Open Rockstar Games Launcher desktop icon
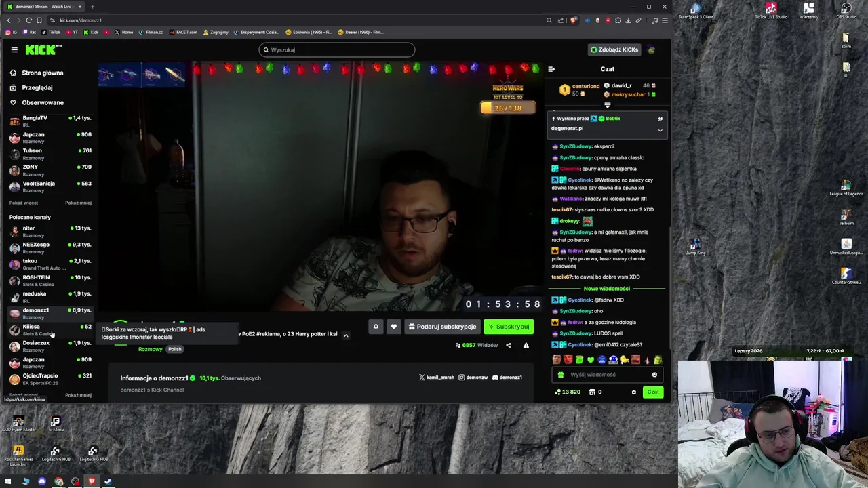868x488 pixels. click(x=18, y=454)
